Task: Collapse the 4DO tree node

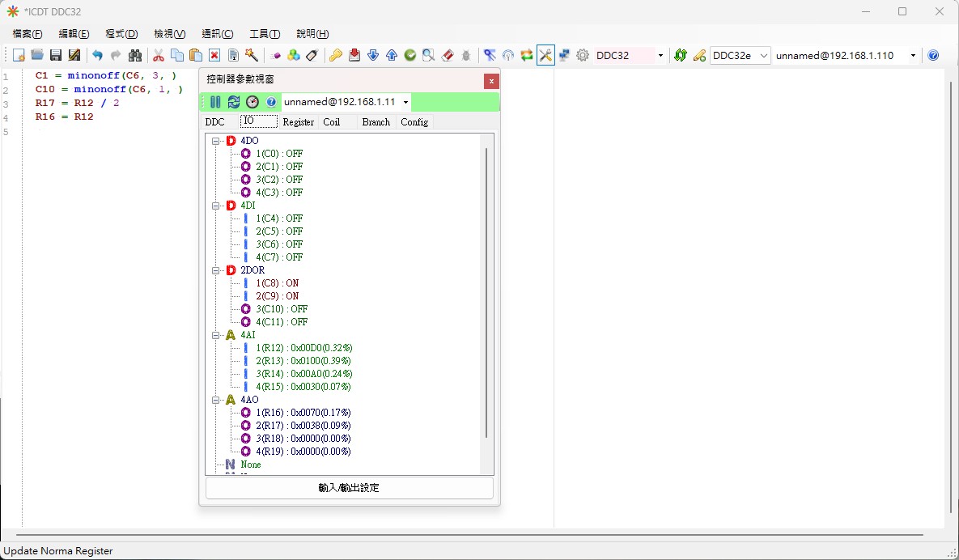Action: (215, 142)
